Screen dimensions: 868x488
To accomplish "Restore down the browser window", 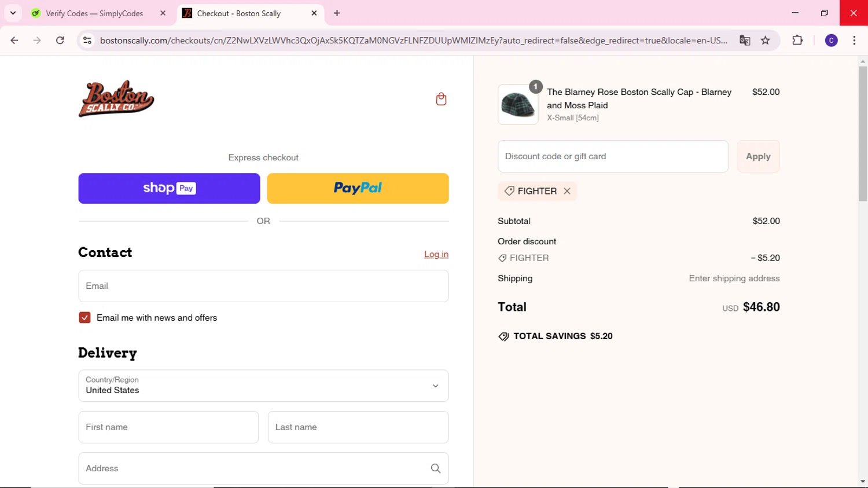I will 824,13.
